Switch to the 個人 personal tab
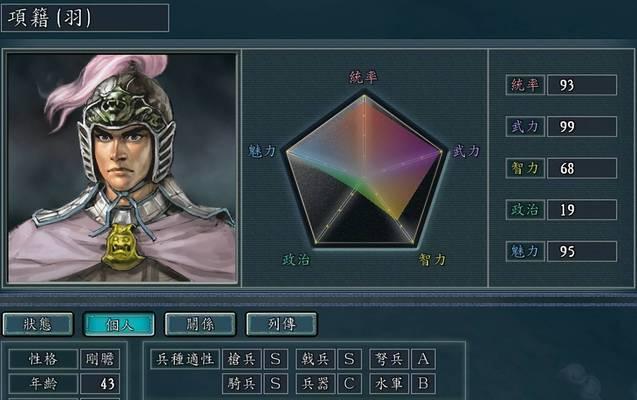The image size is (637, 400). pyautogui.click(x=119, y=324)
